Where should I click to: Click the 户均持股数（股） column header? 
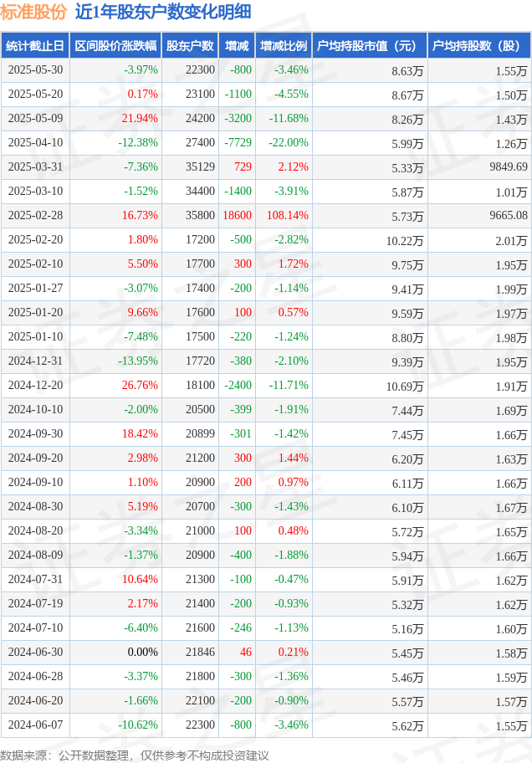click(x=478, y=46)
